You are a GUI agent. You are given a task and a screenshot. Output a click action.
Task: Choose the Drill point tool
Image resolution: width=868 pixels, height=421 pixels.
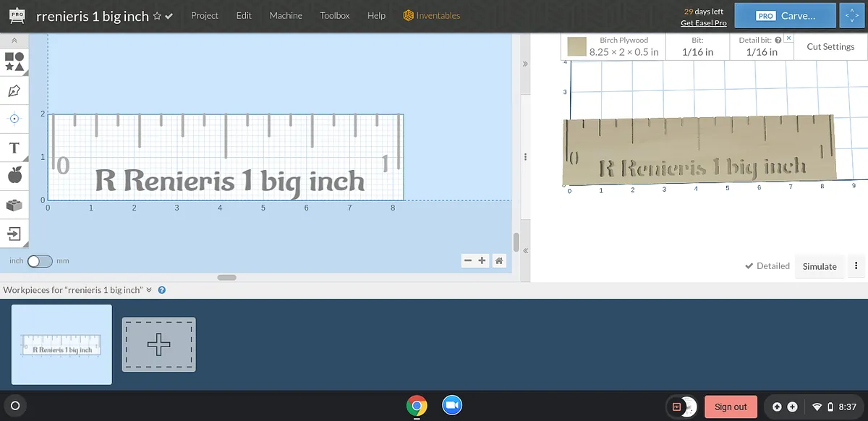point(14,119)
